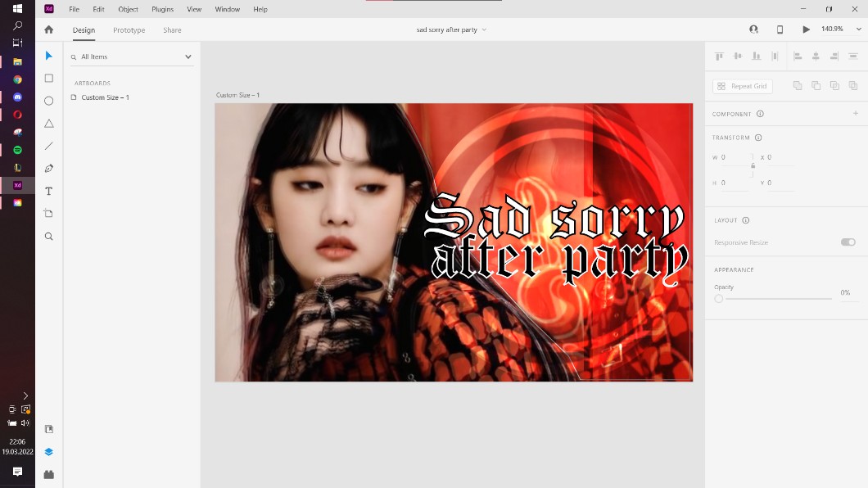Image resolution: width=868 pixels, height=488 pixels.
Task: Select Custom Size – 1 artboard in list
Action: [x=105, y=97]
